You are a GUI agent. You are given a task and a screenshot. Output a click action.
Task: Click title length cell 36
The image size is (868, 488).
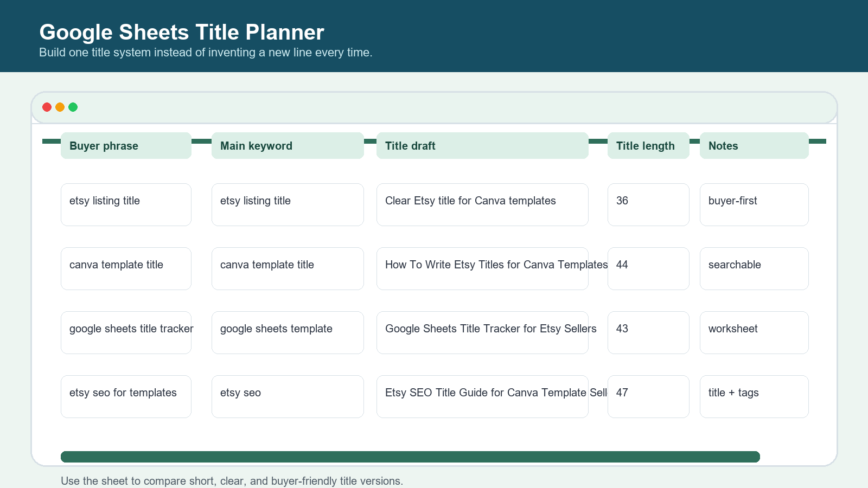(x=648, y=204)
